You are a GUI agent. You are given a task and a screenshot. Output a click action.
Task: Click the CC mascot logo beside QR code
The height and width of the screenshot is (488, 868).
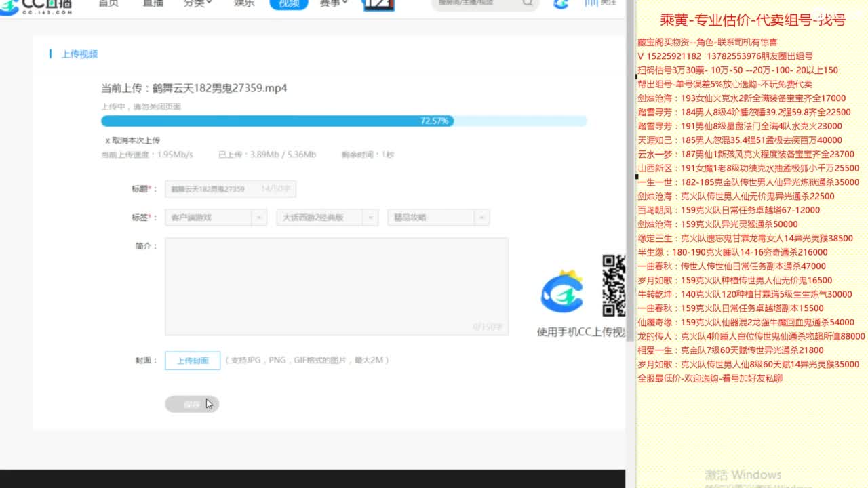click(562, 292)
